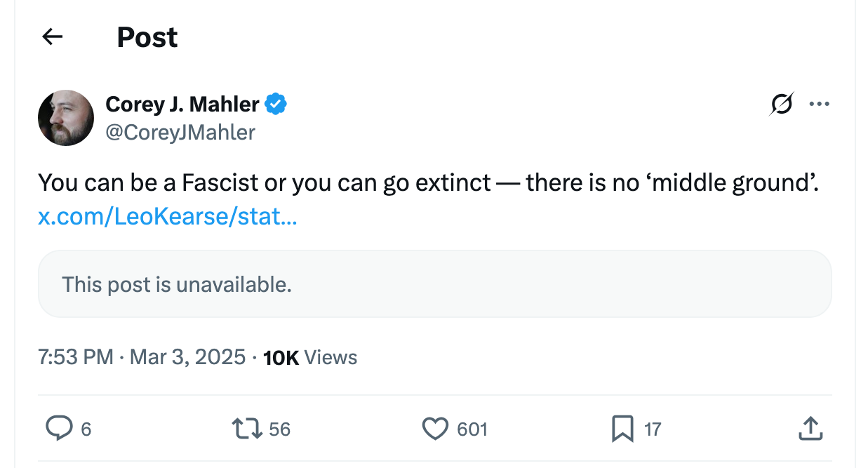Click the bookmark count of 17
Image resolution: width=868 pixels, height=468 pixels.
[653, 429]
